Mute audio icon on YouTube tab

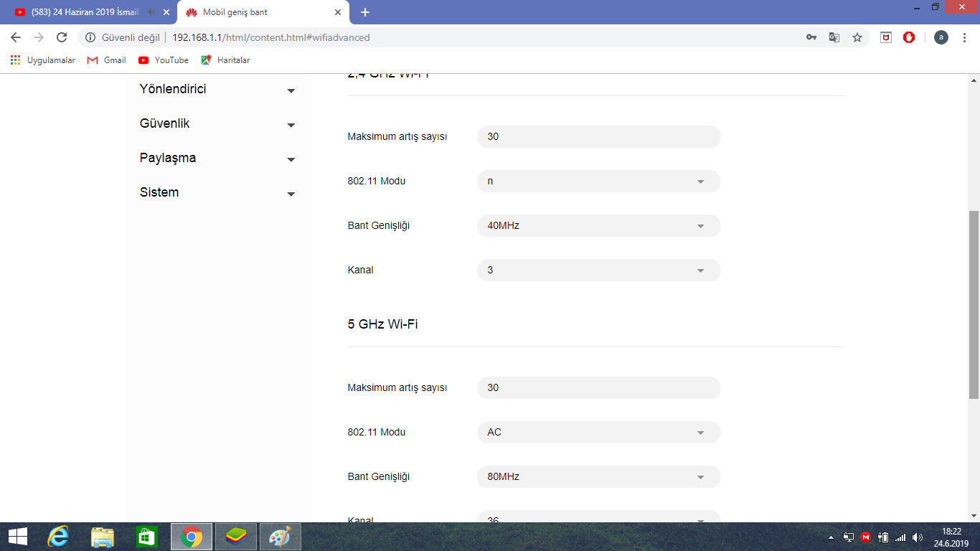click(151, 12)
